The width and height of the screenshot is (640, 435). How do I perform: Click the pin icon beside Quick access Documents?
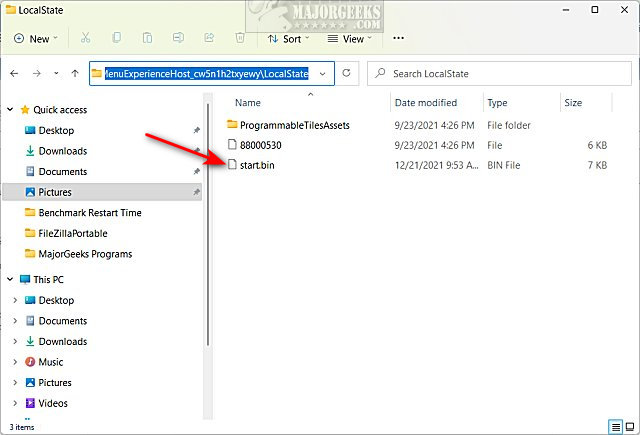[x=196, y=171]
